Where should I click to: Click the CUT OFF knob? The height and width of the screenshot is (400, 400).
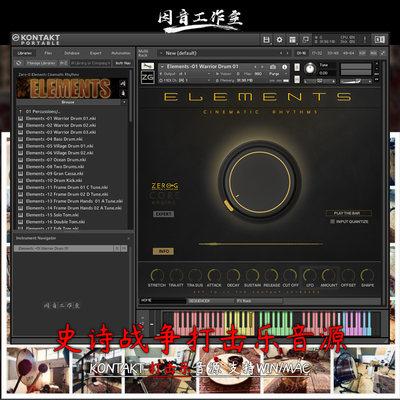click(x=290, y=275)
